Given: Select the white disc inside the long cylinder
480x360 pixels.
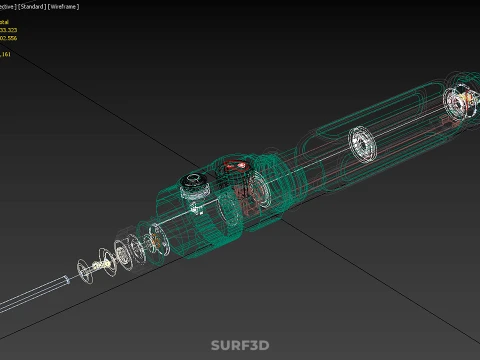Looking at the screenshot, I should pos(362,144).
